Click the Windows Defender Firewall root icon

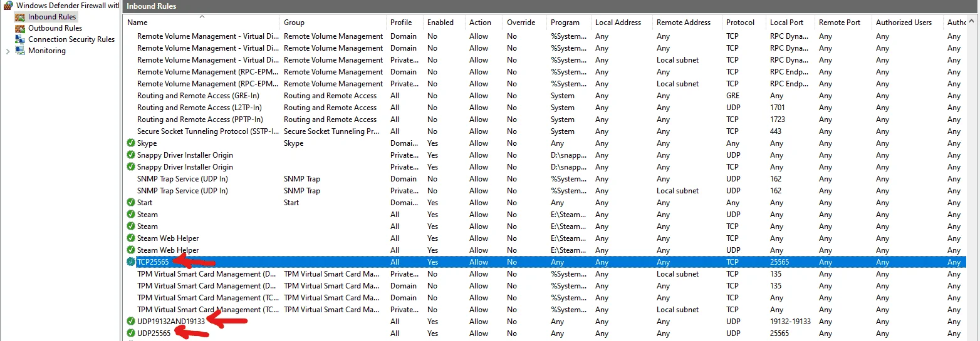8,5
